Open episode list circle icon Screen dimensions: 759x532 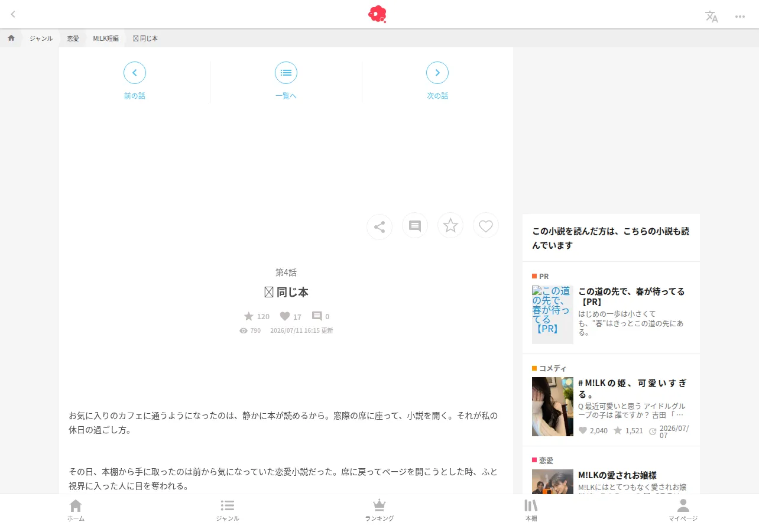tap(286, 73)
